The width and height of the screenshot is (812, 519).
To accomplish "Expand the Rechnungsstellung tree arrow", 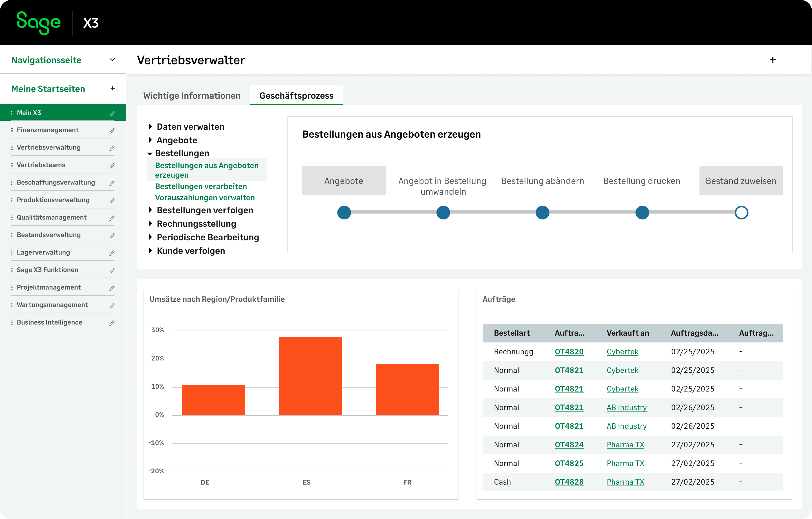I will (150, 223).
